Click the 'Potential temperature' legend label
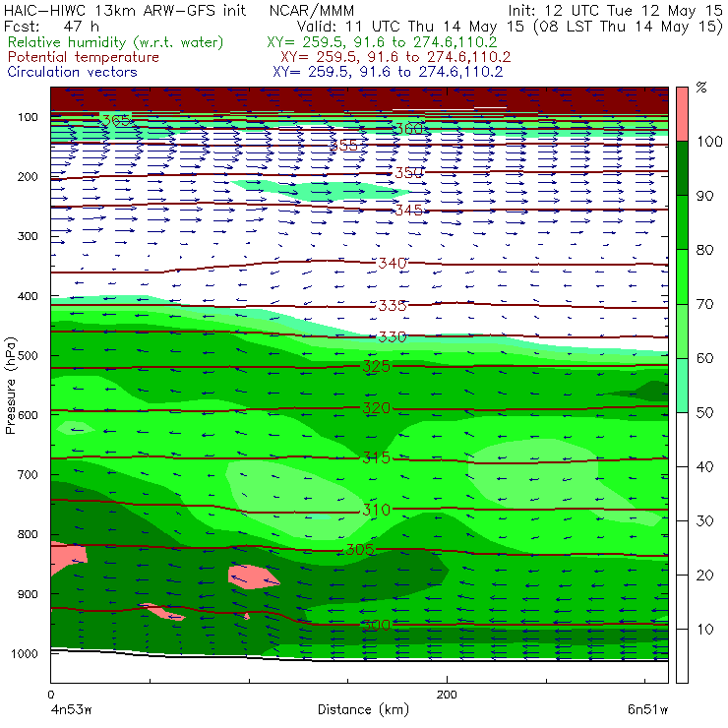Screen dimensions: 728x728 coord(84,57)
